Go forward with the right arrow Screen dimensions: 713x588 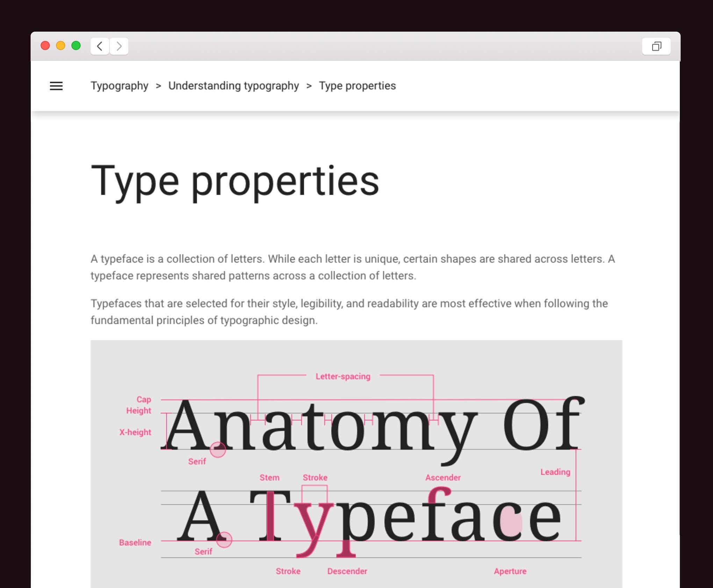pyautogui.click(x=119, y=46)
